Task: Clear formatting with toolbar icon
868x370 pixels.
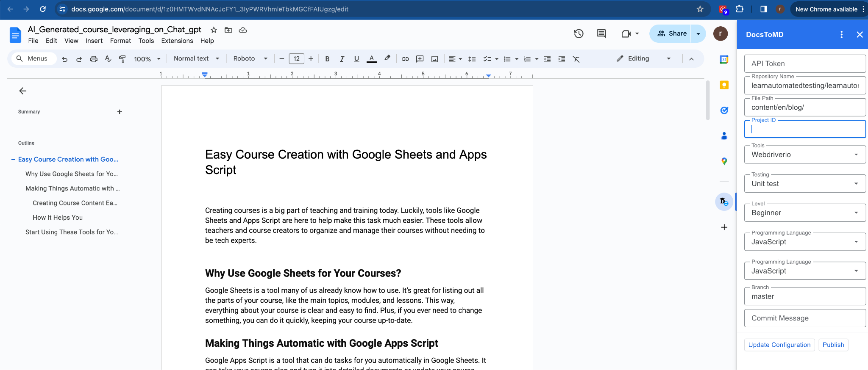Action: (576, 59)
